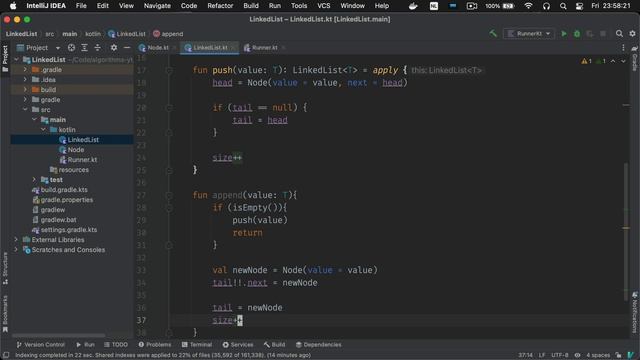Screen dimensions: 640x360
Task: Open the Services tool window
Action: [238, 345]
